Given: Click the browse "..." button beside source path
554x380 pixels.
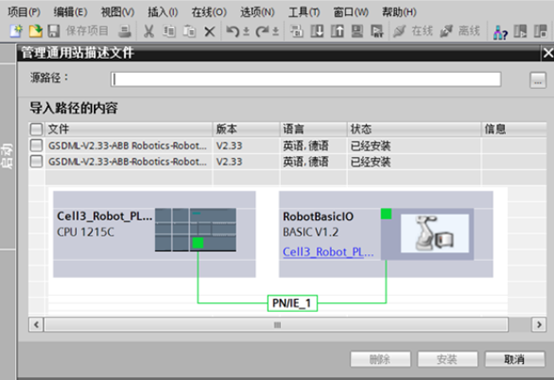Looking at the screenshot, I should pyautogui.click(x=538, y=80).
